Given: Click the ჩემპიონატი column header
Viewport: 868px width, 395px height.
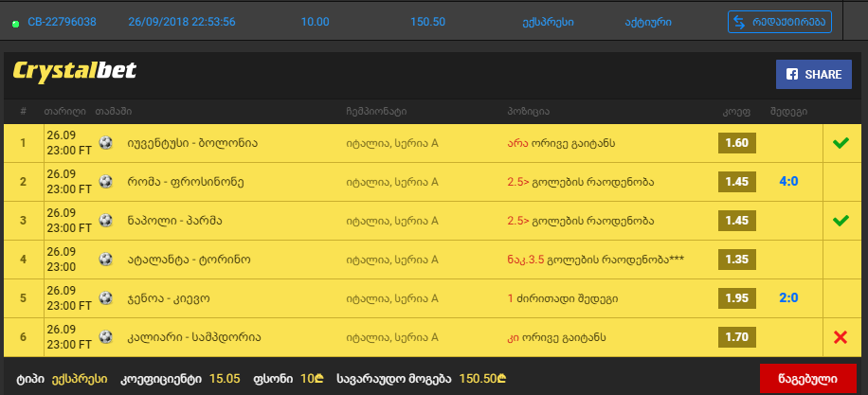Looking at the screenshot, I should click(376, 112).
